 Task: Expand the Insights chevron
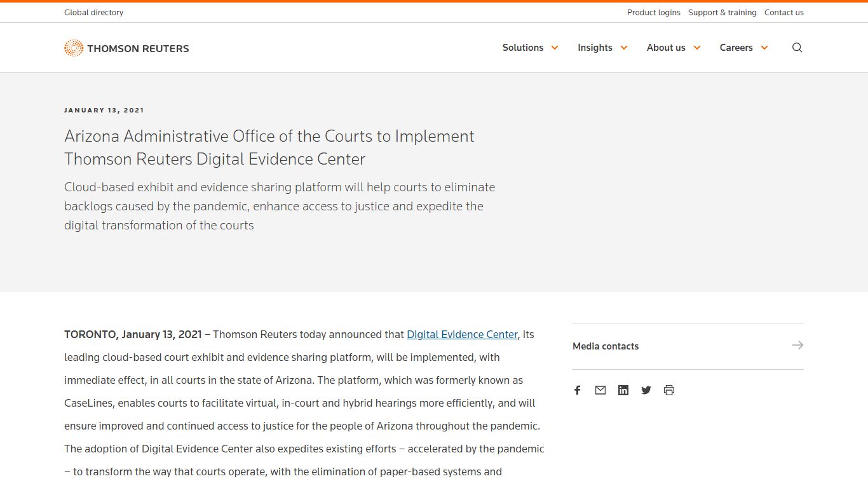624,48
